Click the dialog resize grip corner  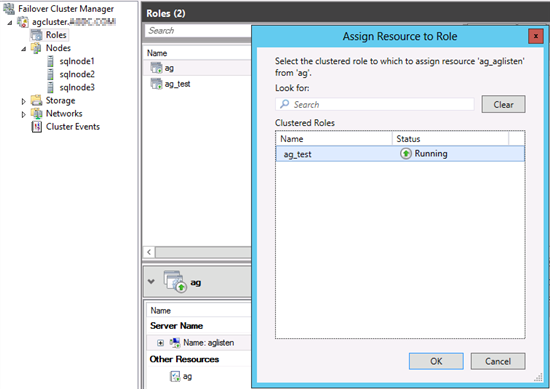pyautogui.click(x=538, y=377)
